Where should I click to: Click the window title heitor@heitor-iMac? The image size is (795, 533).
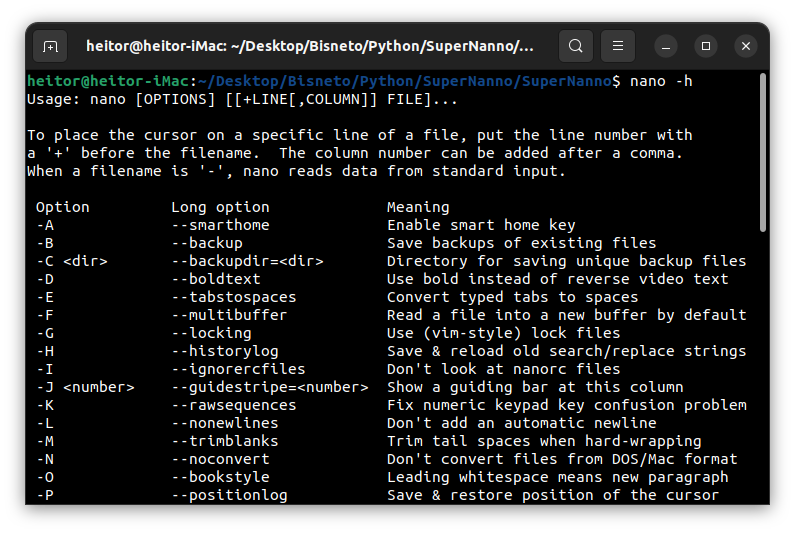[309, 47]
